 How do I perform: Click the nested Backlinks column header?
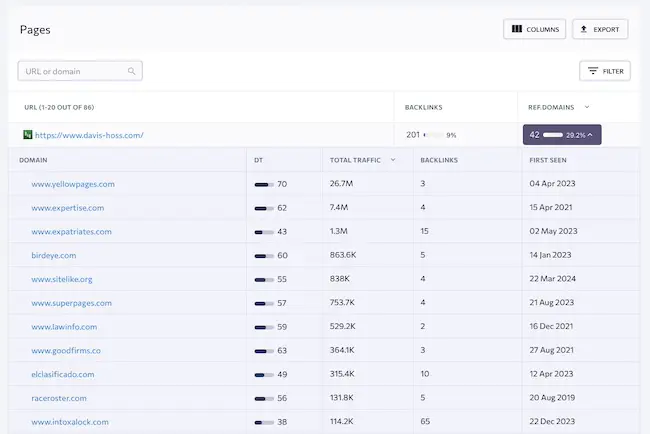pyautogui.click(x=439, y=160)
